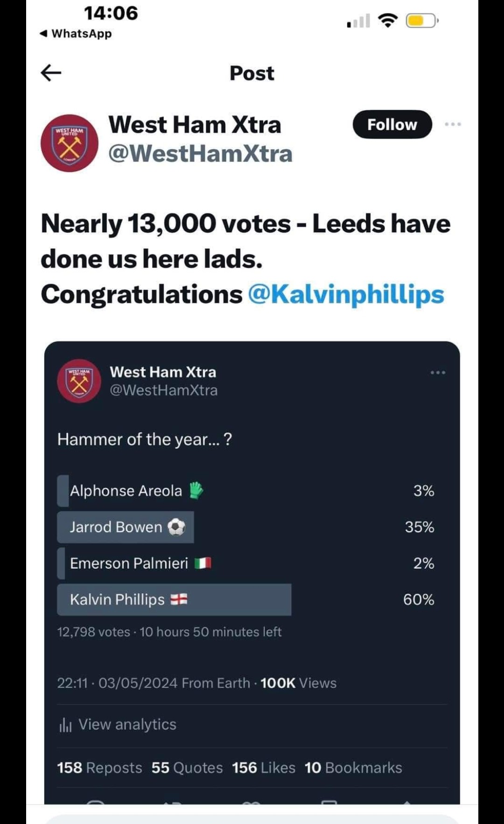Viewport: 504px width, 824px height.
Task: View the 158 Reposts list
Action: [99, 768]
